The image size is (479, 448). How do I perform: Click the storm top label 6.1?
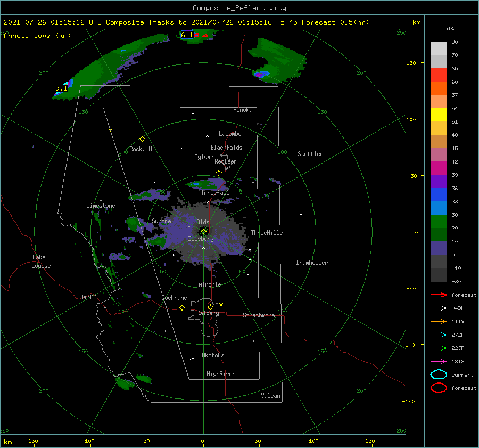(187, 35)
